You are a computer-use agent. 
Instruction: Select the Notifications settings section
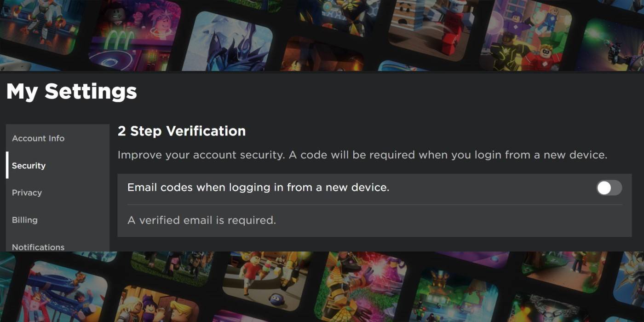(x=38, y=247)
